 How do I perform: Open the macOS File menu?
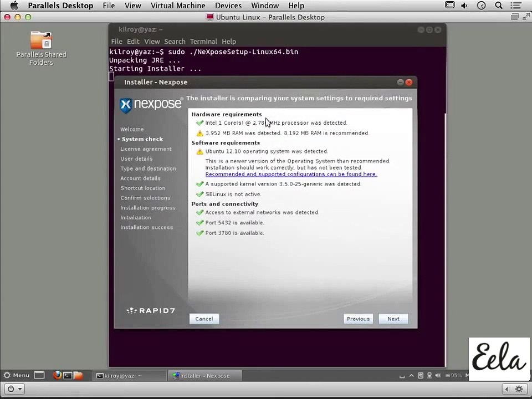coord(109,6)
